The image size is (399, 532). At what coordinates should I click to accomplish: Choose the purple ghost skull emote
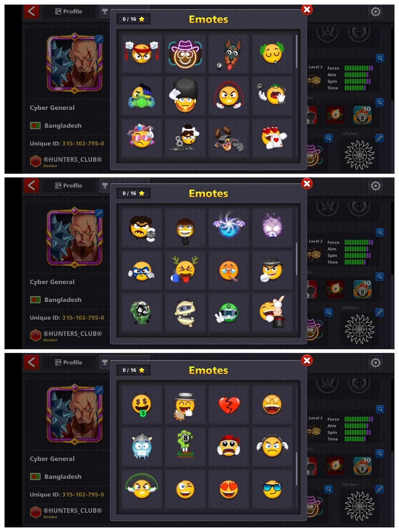(x=272, y=227)
